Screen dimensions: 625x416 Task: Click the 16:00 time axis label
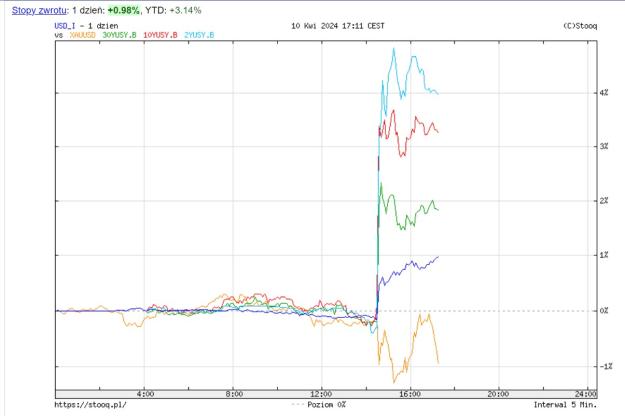point(410,394)
